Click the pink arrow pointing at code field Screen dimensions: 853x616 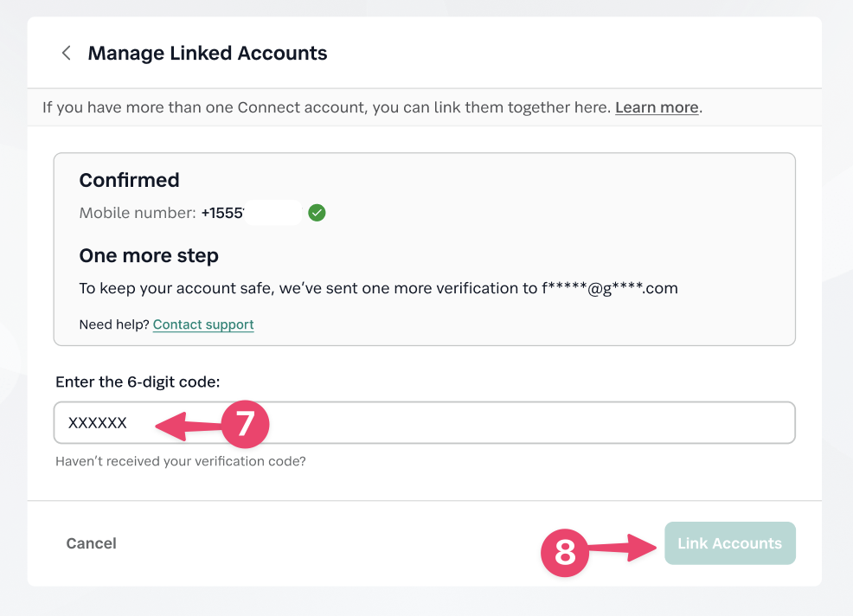(x=187, y=424)
